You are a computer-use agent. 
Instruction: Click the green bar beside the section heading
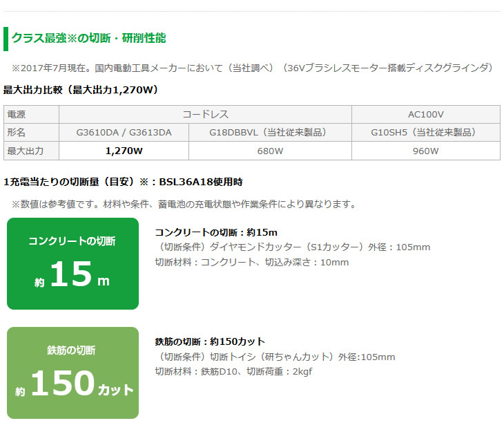pos(6,39)
